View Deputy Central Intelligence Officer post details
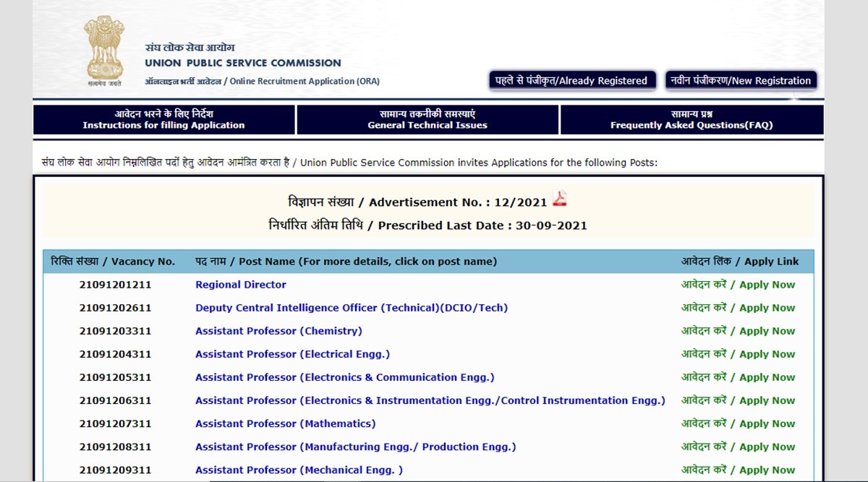Screen dimensions: 868x482 click(352, 308)
